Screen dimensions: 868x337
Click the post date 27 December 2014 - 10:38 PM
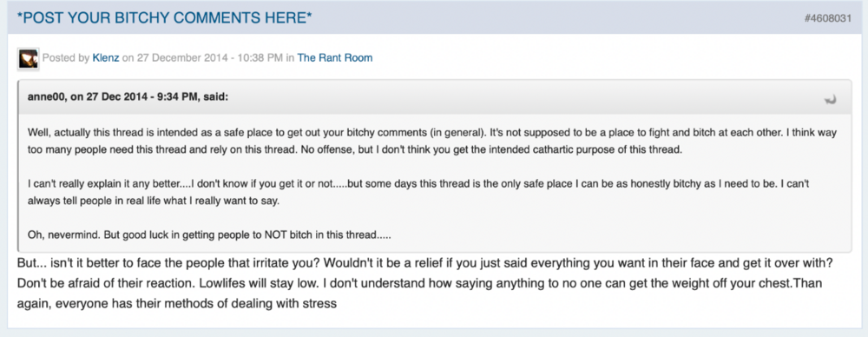pos(210,57)
